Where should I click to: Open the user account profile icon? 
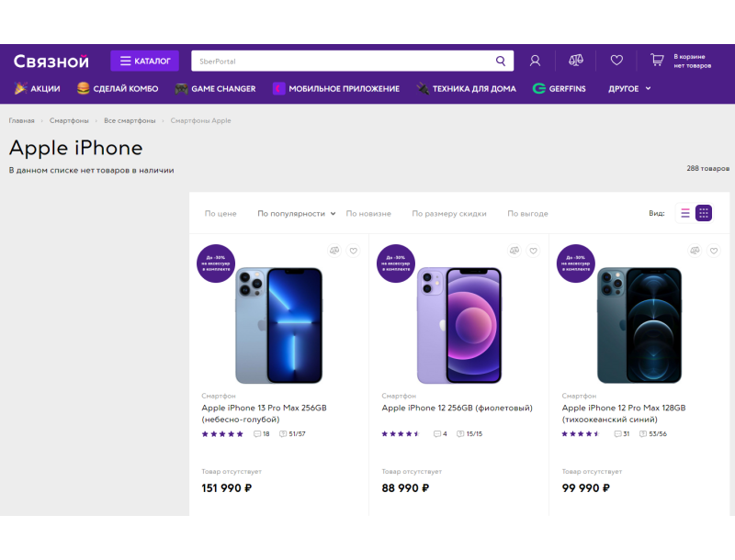pos(535,62)
